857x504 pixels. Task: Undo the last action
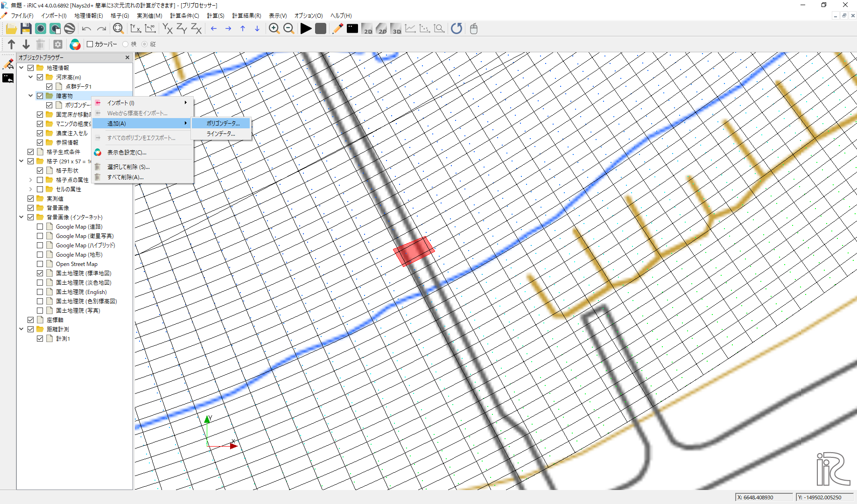(x=86, y=29)
